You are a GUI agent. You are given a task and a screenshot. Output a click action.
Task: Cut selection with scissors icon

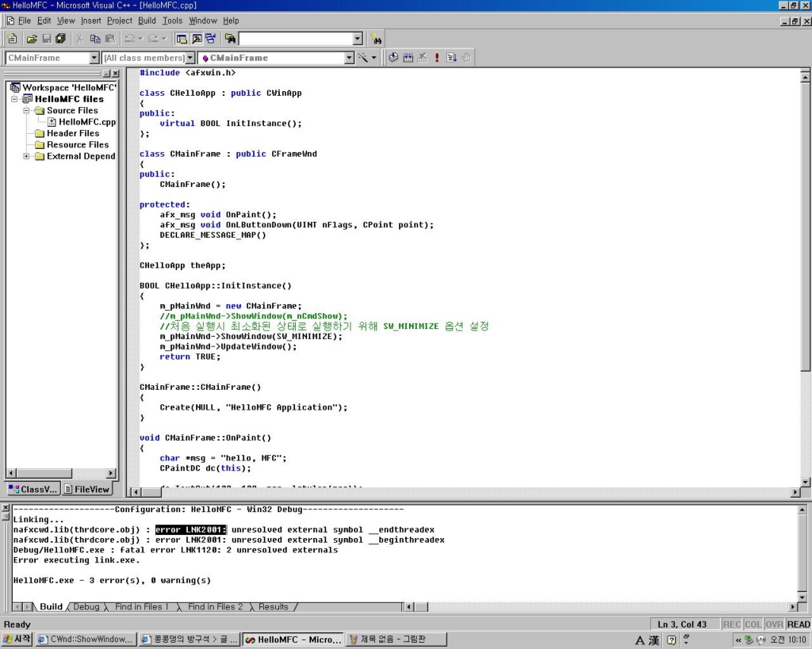[80, 39]
